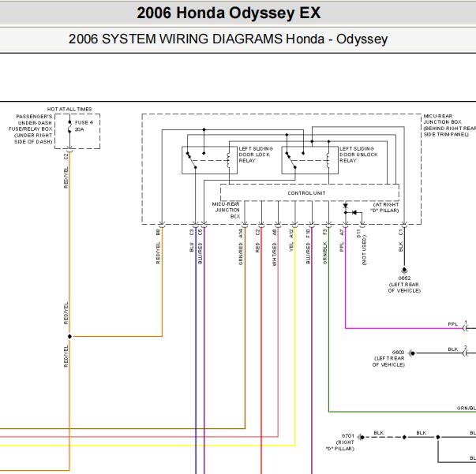Click the 'A12' connector pin label
476x474 pixels.
pos(291,233)
